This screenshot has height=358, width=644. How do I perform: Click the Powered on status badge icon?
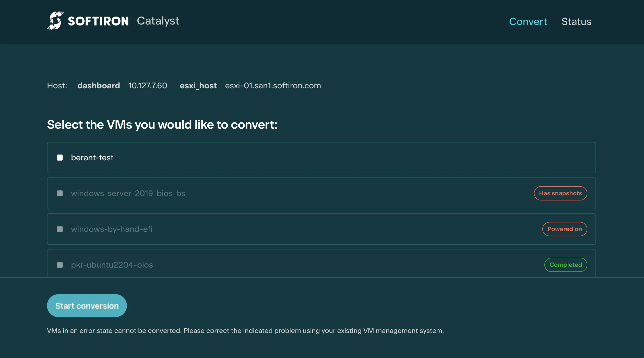[565, 229]
